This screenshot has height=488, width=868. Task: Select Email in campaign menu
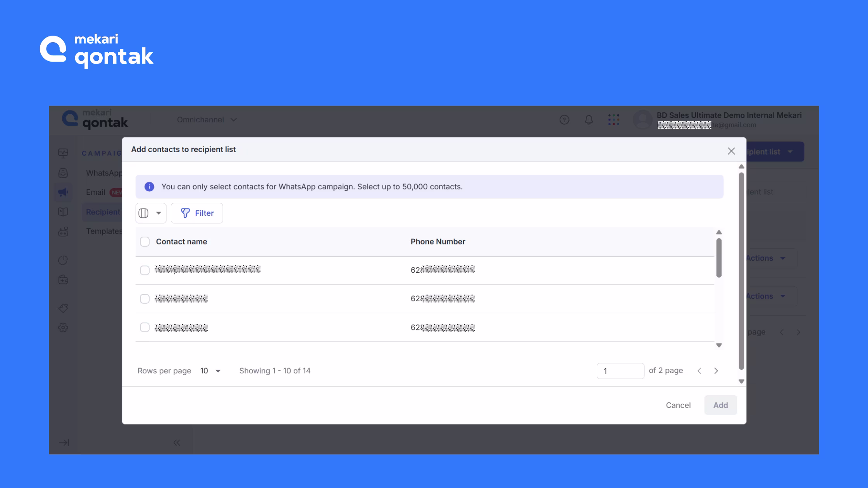coord(95,192)
